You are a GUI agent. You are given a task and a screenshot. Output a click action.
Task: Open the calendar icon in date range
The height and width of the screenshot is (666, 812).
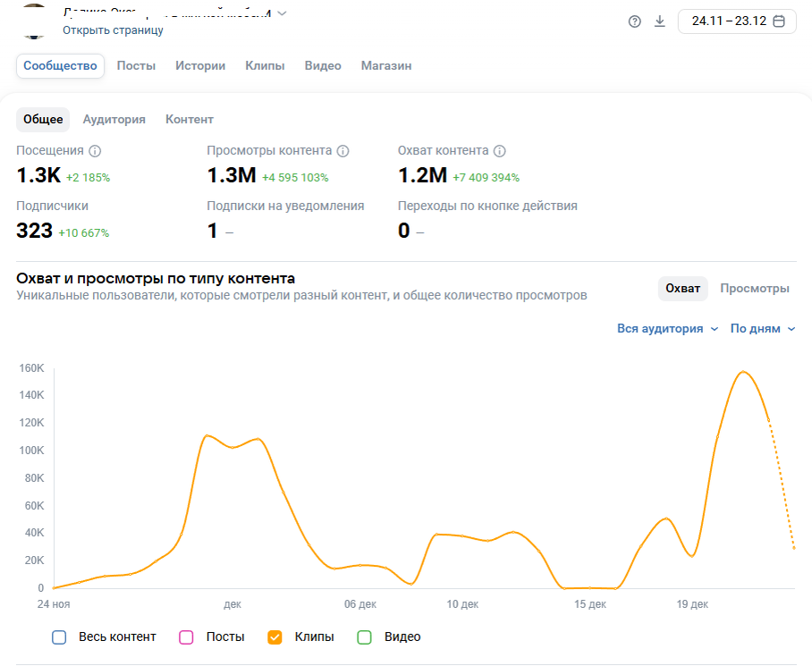tap(778, 21)
